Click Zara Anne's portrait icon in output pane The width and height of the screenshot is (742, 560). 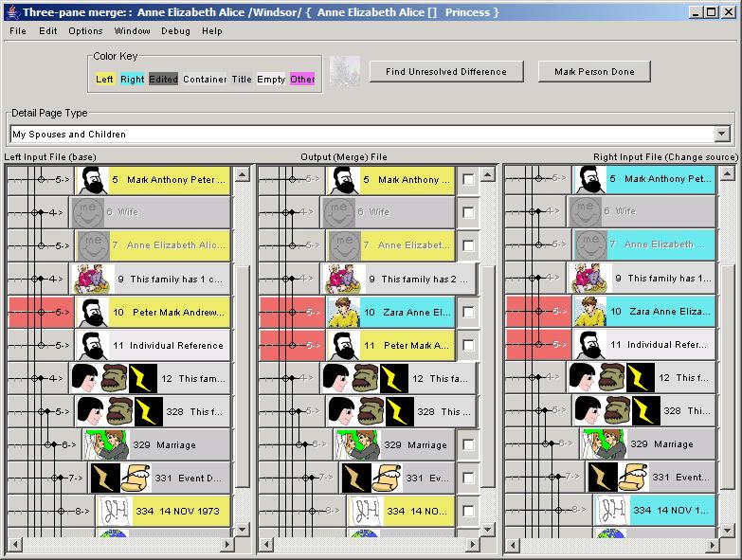pos(343,312)
